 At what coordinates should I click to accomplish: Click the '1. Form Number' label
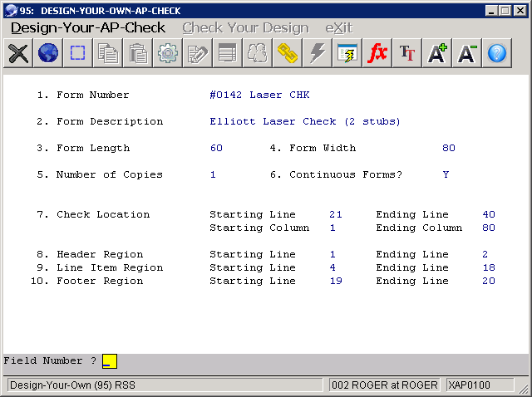pos(83,95)
